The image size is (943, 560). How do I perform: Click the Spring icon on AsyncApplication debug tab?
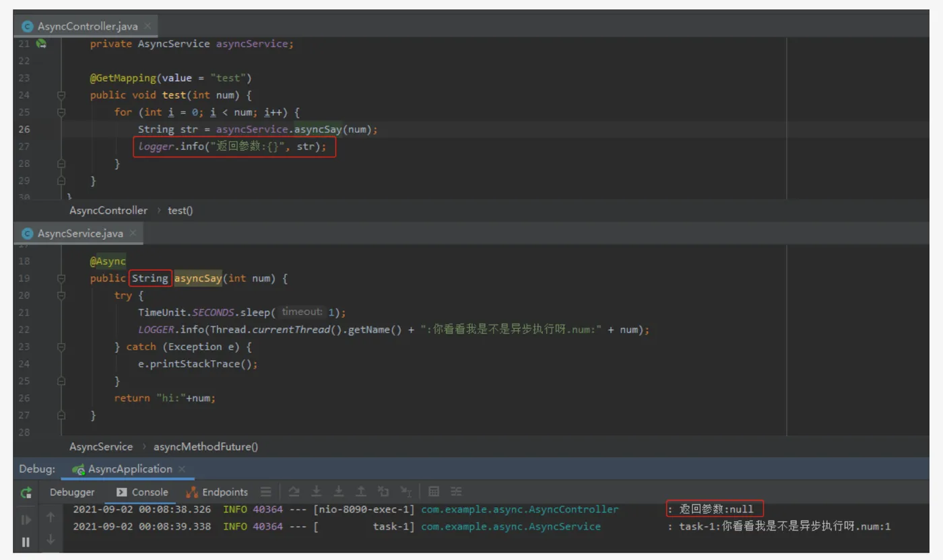tap(78, 469)
